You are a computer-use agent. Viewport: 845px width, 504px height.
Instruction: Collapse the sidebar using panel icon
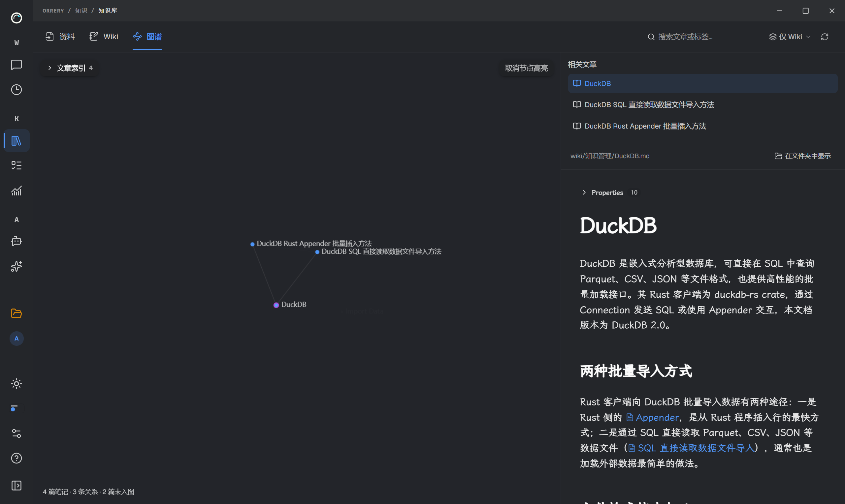coord(16,486)
